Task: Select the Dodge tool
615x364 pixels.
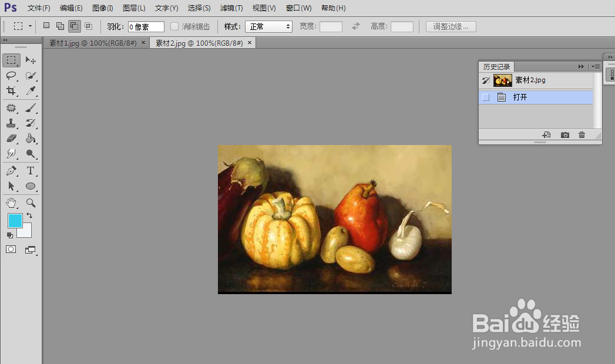Action: coord(31,154)
